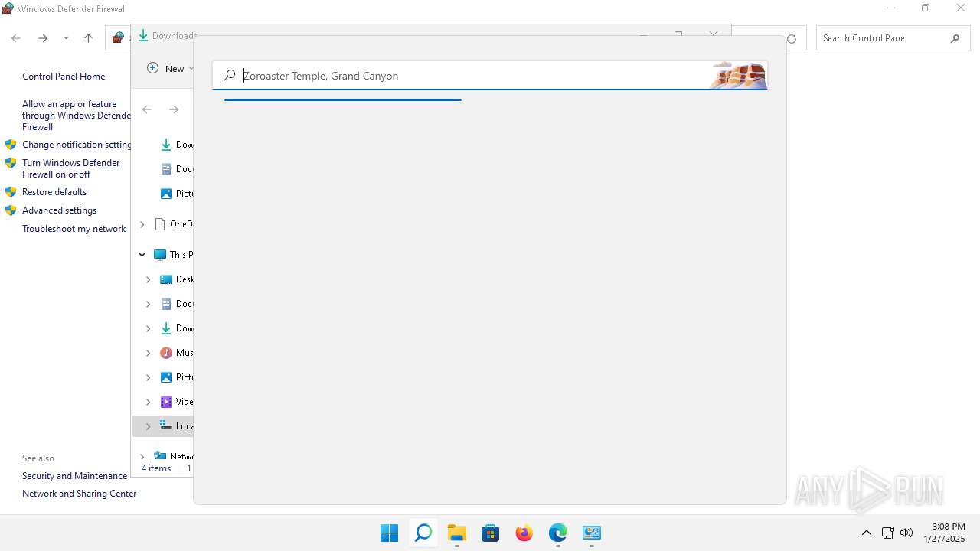Image resolution: width=980 pixels, height=551 pixels.
Task: Launch Firefox from the taskbar
Action: [x=524, y=533]
